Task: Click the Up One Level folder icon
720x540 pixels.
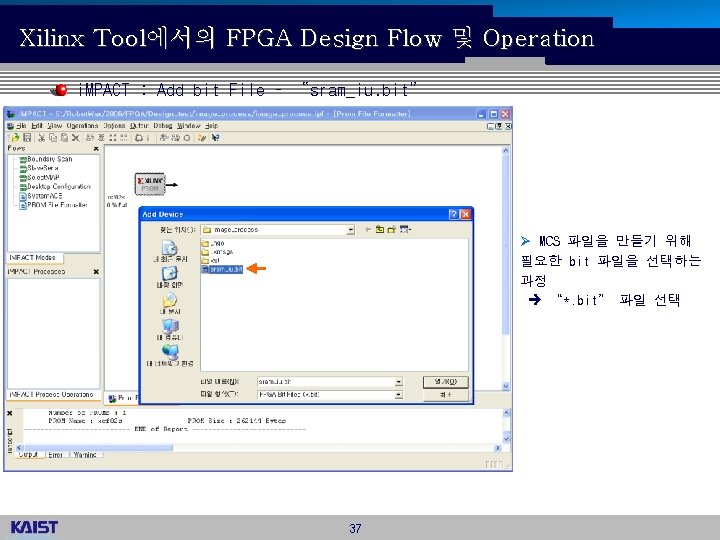Action: (380, 229)
